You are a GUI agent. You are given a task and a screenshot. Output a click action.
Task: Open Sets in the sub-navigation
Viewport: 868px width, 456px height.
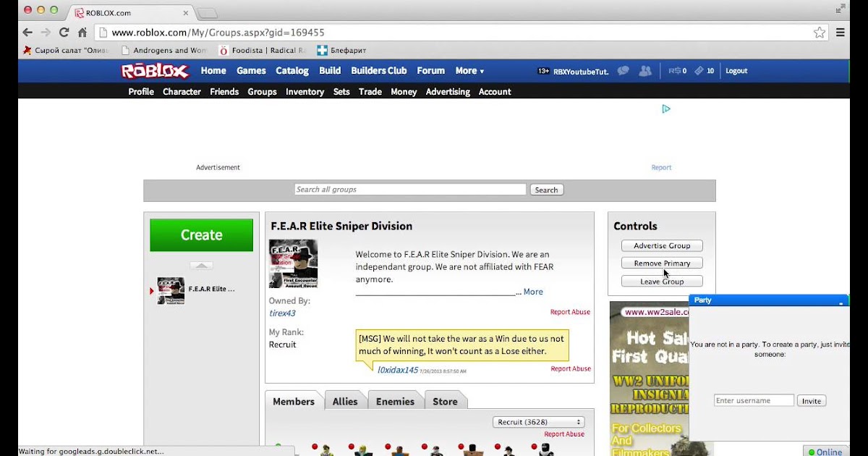tap(341, 92)
